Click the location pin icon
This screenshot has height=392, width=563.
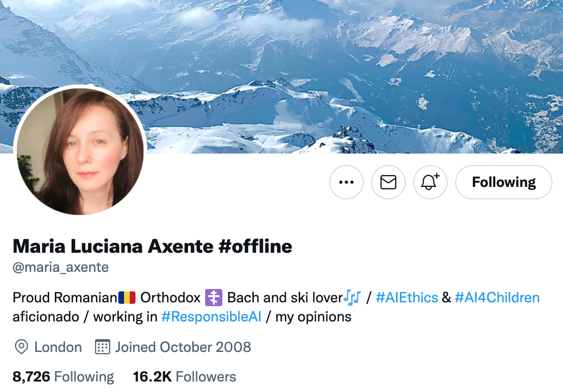(21, 347)
